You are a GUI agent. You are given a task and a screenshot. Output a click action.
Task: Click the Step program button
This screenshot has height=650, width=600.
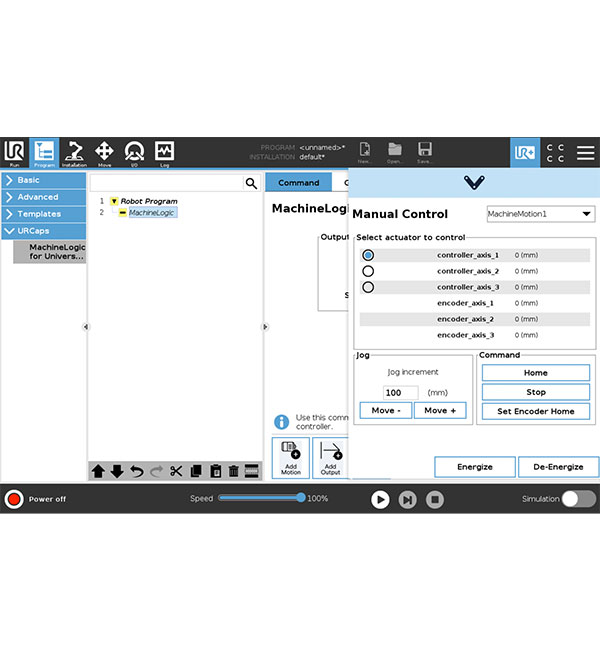(x=408, y=500)
